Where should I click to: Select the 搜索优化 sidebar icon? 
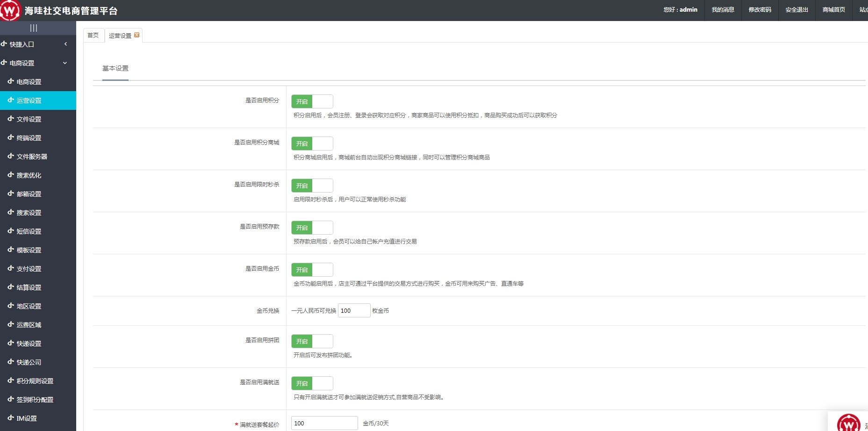pyautogui.click(x=10, y=175)
